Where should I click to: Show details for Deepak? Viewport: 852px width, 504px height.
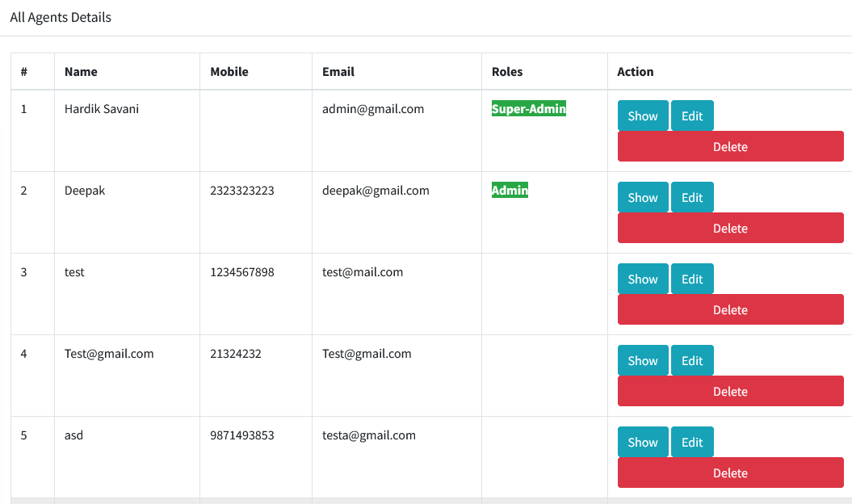tap(643, 197)
